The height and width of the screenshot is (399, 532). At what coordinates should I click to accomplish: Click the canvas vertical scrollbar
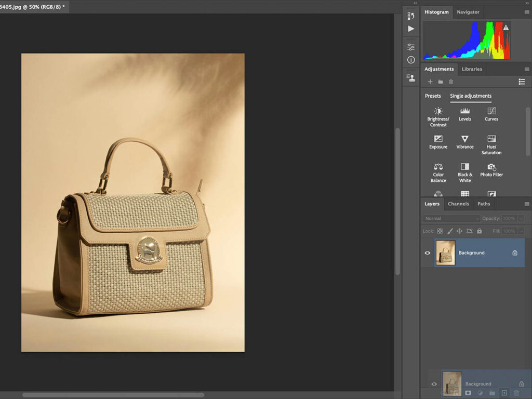[x=397, y=202]
